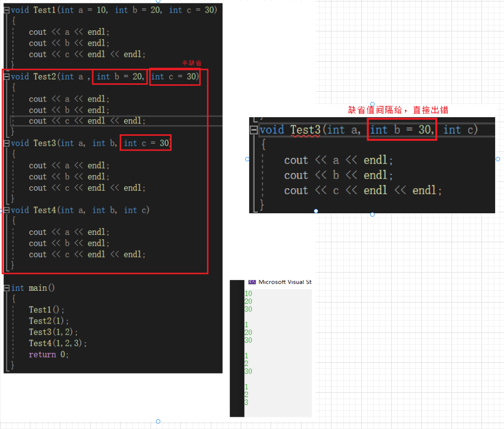Click the right-middle handle of right code image
This screenshot has width=504, height=429.
tap(498, 159)
